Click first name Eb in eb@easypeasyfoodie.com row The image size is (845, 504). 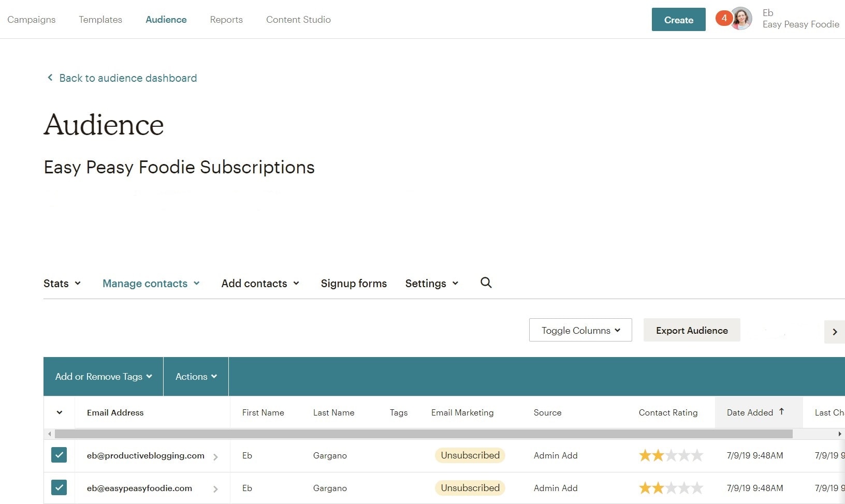tap(247, 488)
